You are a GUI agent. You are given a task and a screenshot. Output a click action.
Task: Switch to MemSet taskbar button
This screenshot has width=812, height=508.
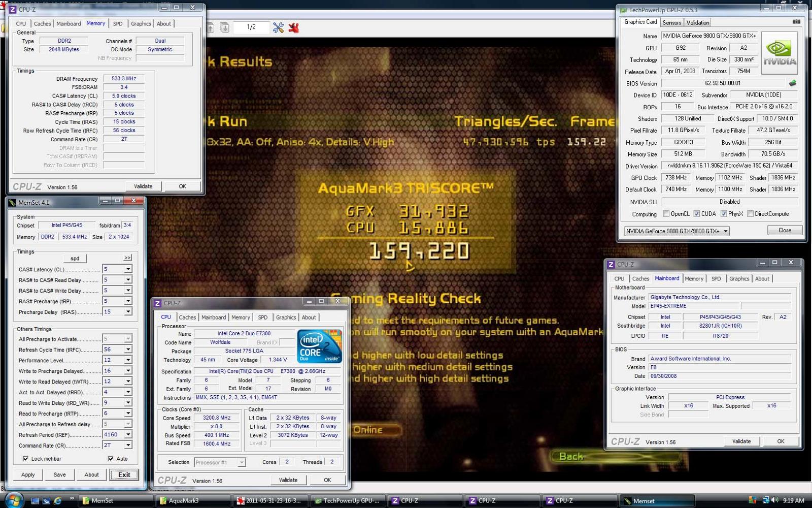pos(116,501)
